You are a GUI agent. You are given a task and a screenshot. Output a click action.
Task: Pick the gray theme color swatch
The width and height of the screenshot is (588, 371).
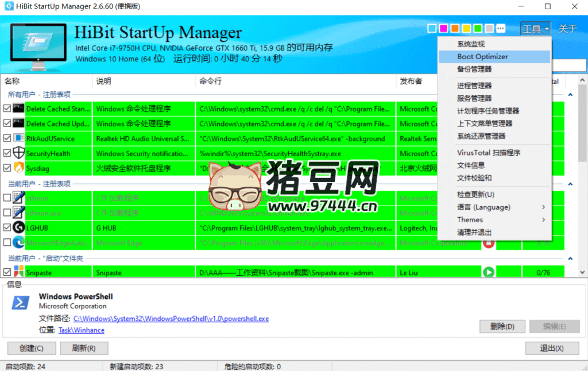[x=489, y=29]
